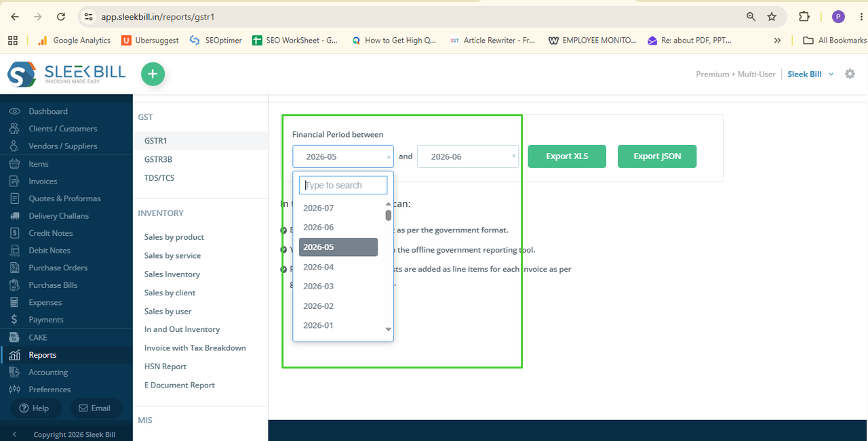Open the browser extensions puzzle icon

click(x=804, y=16)
